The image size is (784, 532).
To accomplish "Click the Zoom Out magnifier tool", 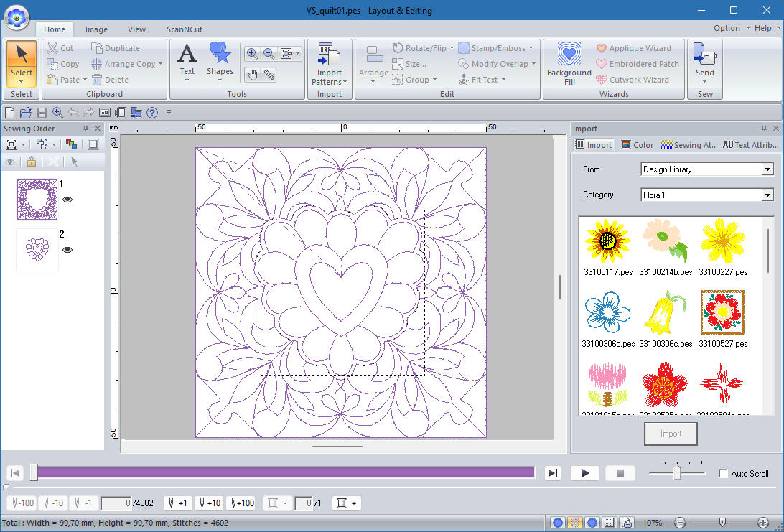I will tap(269, 54).
